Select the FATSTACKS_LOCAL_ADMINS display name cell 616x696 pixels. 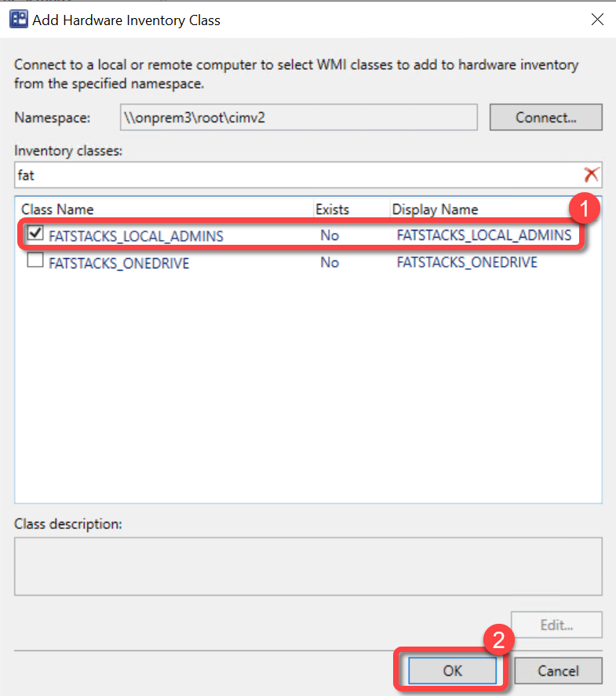click(483, 235)
